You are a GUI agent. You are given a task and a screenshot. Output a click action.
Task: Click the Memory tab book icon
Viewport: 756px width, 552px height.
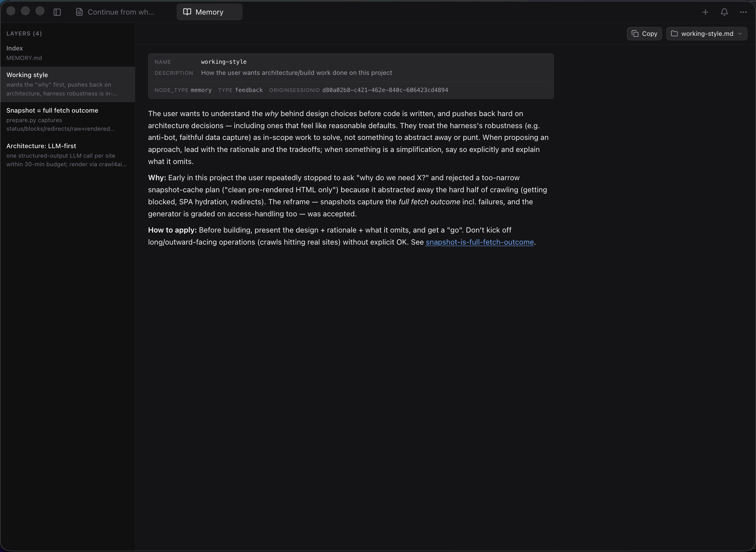coord(187,12)
